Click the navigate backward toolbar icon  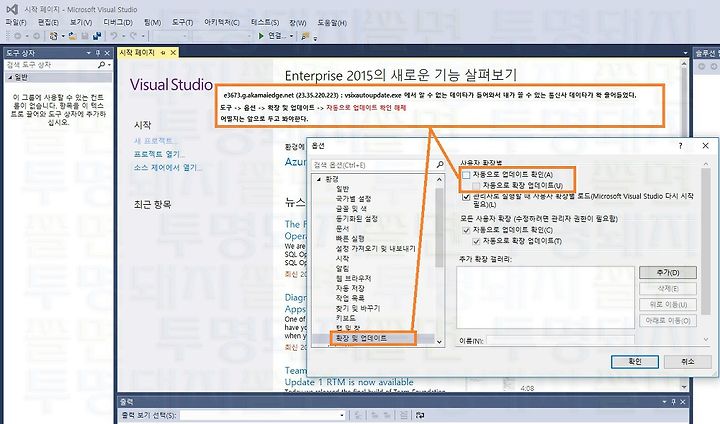pyautogui.click(x=17, y=36)
